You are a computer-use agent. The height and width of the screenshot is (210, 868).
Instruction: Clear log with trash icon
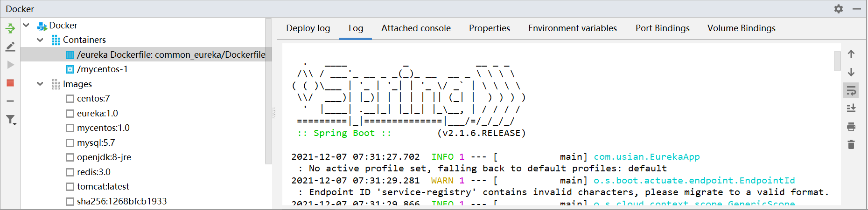[x=851, y=145]
